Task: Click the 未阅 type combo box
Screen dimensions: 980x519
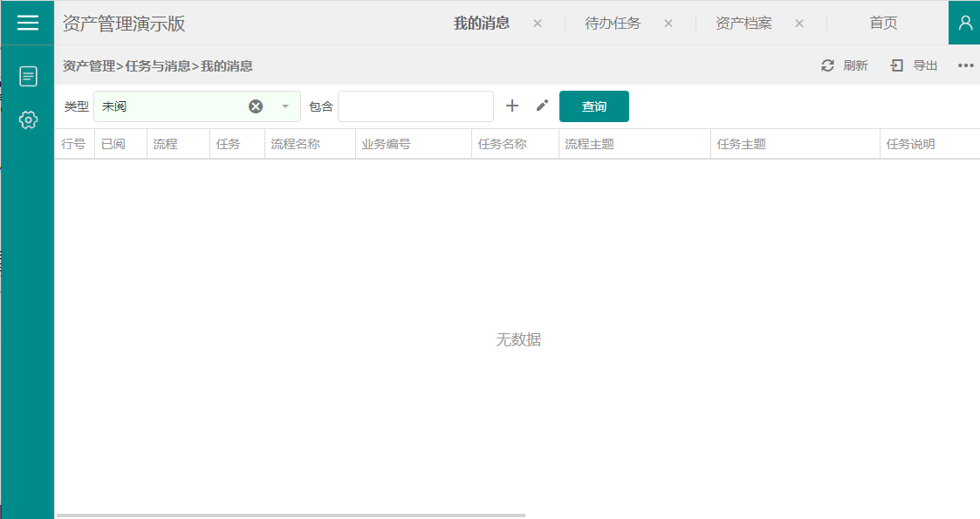Action: click(x=197, y=106)
